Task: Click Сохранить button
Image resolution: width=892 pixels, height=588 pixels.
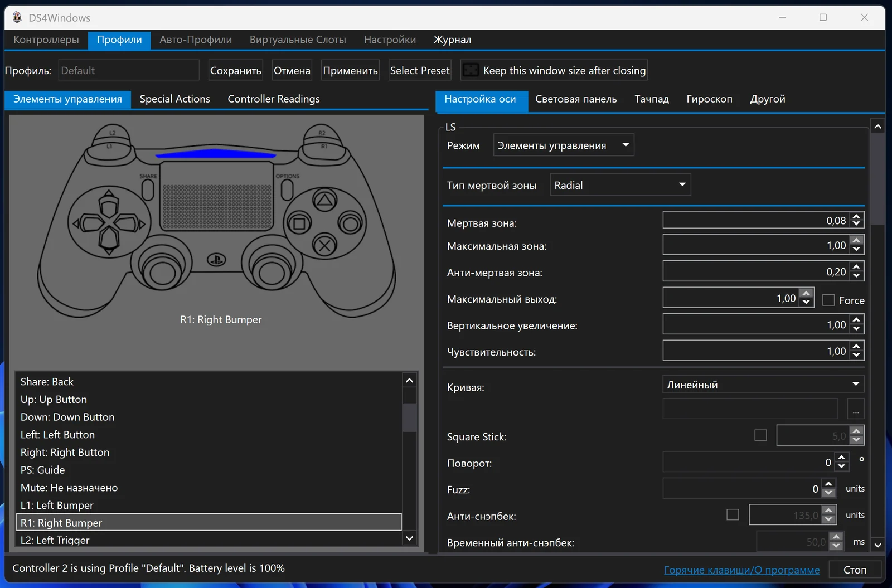Action: point(235,70)
